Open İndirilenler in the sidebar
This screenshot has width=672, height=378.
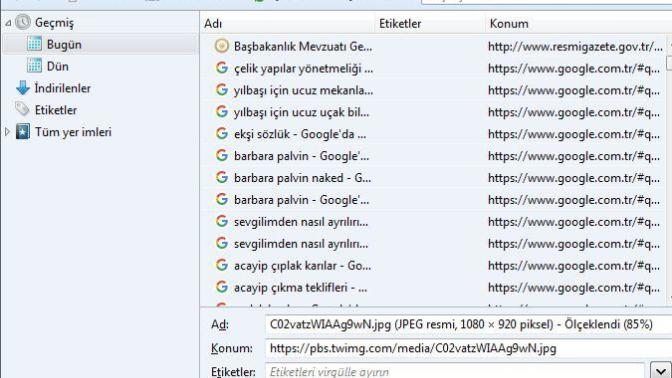63,88
